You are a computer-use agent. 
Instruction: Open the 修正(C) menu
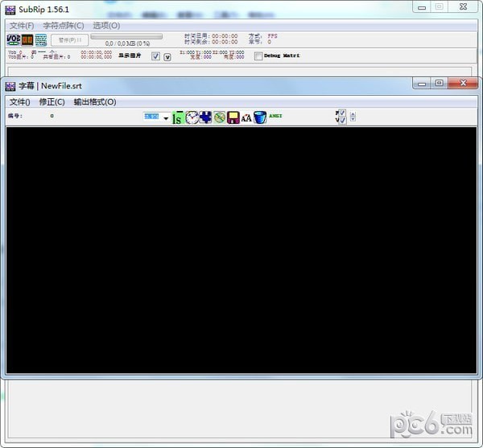(x=52, y=102)
